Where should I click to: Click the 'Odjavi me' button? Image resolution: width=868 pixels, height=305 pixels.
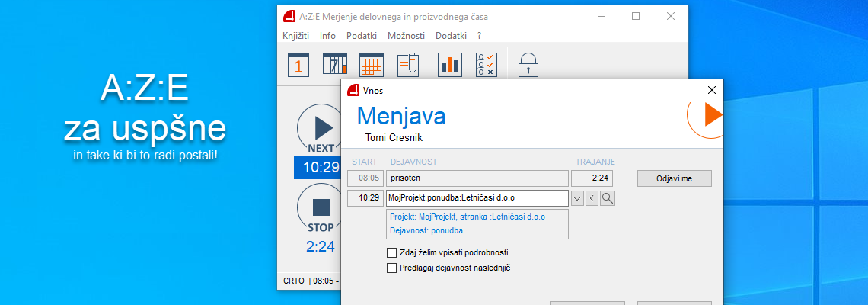tap(675, 178)
